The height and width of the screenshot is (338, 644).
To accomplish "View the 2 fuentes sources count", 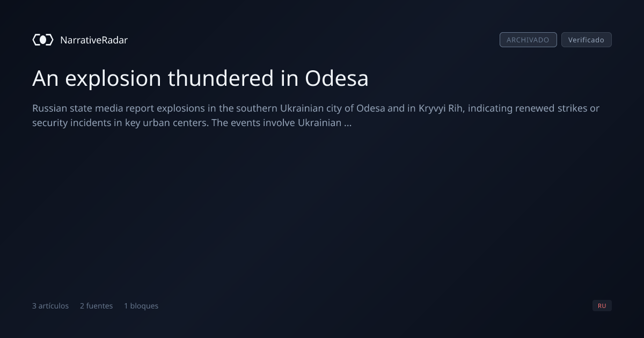I will point(97,306).
